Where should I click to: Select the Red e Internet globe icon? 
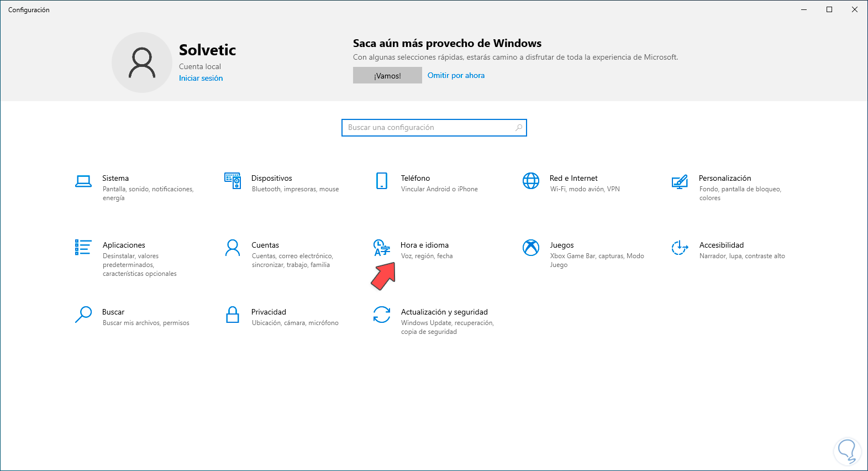click(x=531, y=181)
